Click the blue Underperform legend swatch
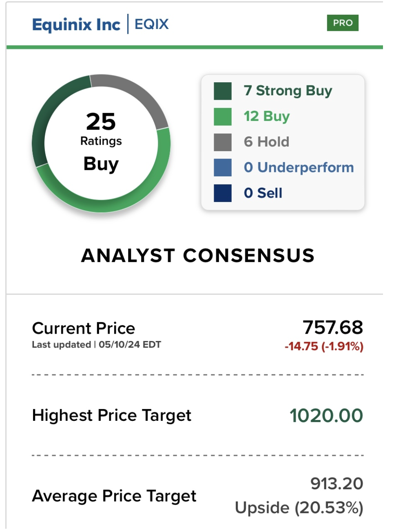This screenshot has height=532, width=394. click(x=222, y=167)
